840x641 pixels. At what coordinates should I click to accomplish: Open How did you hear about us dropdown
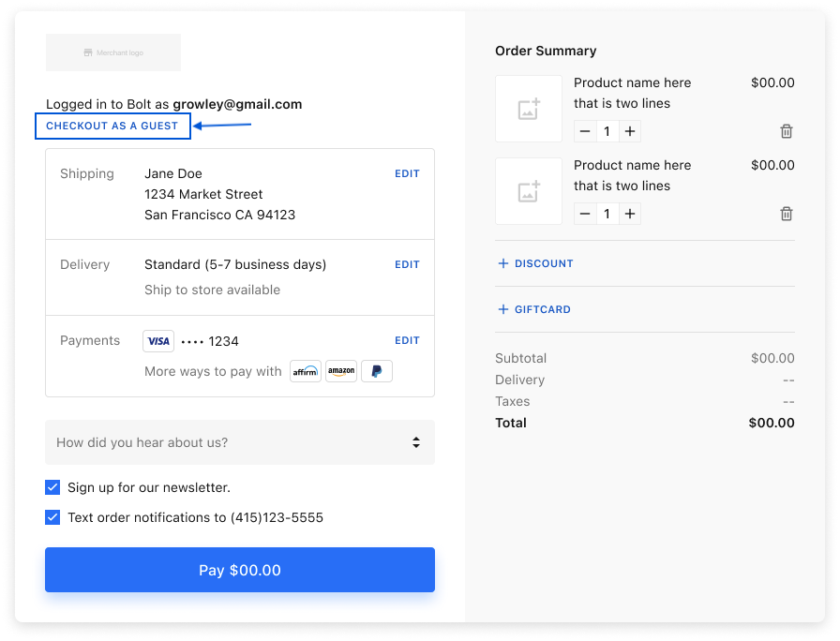(240, 442)
